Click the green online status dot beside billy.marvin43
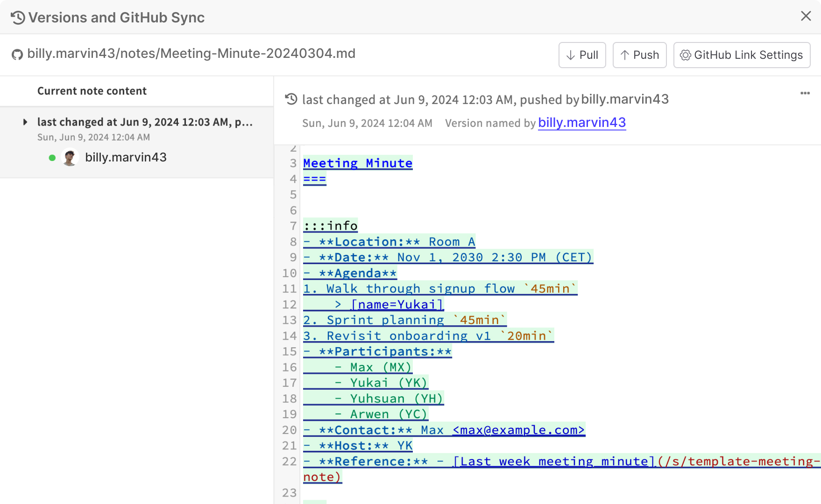821x504 pixels. (52, 158)
